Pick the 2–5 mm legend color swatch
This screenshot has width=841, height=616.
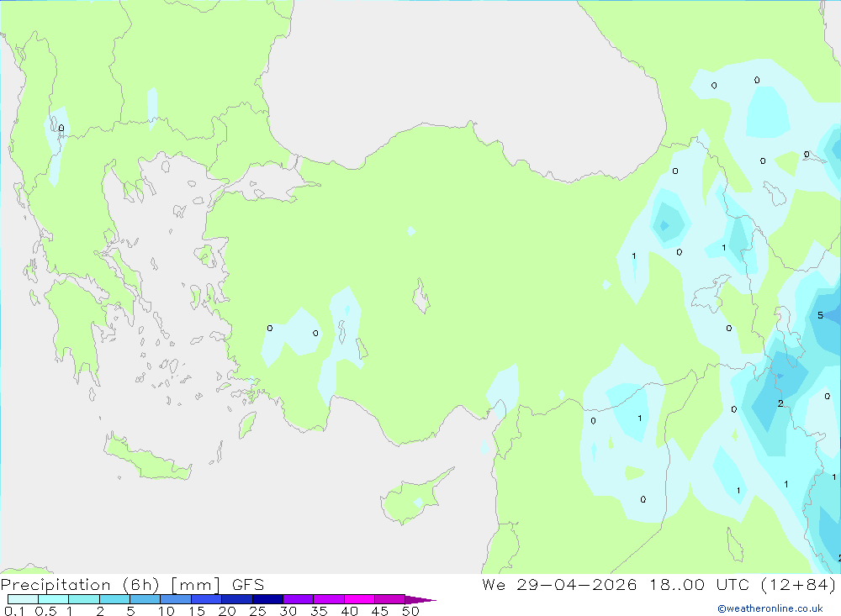pyautogui.click(x=114, y=599)
